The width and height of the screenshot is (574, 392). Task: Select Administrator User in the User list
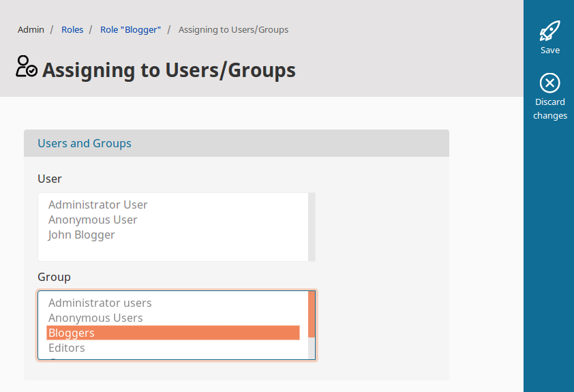click(x=98, y=205)
